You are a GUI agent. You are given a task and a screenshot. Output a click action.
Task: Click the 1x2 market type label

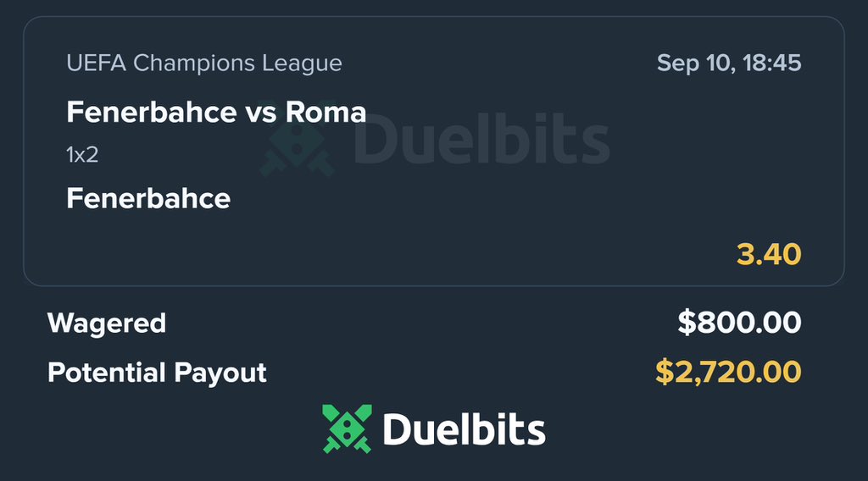click(x=82, y=155)
